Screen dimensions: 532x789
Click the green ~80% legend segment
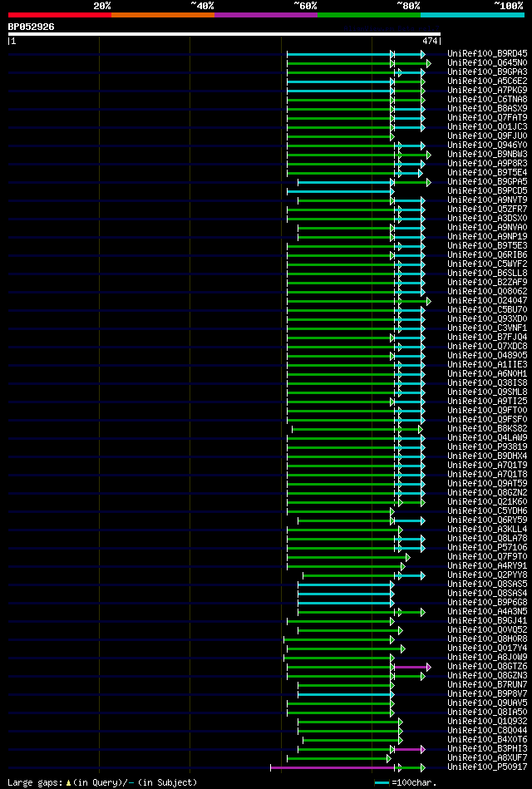[x=369, y=15]
